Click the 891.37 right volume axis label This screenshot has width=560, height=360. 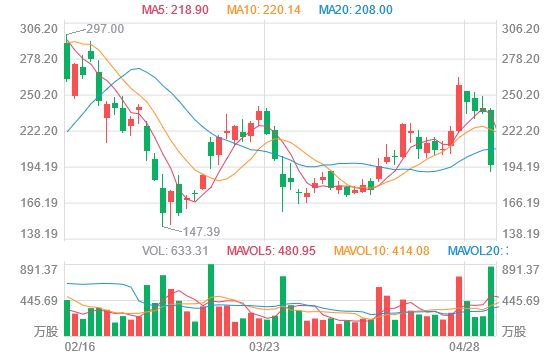pyautogui.click(x=520, y=270)
